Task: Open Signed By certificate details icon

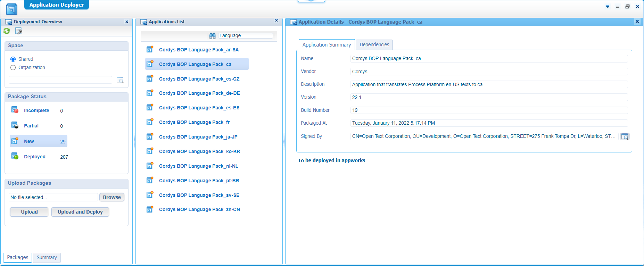Action: pos(625,136)
